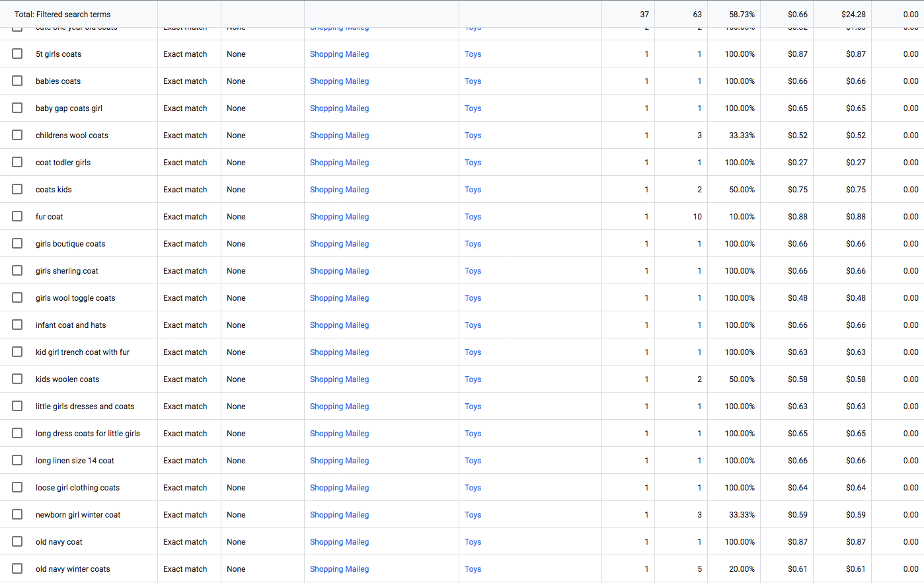Select the 'childrens wool coats' checkbox
The image size is (924, 583).
(x=17, y=135)
